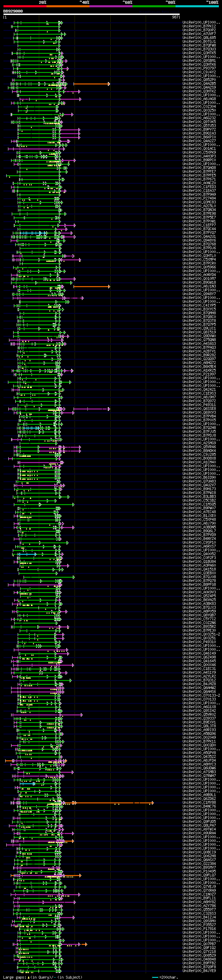Select hit label UniRef100_C9J4Y2
Viewport: 222px width, 980px height.
pos(199,72)
